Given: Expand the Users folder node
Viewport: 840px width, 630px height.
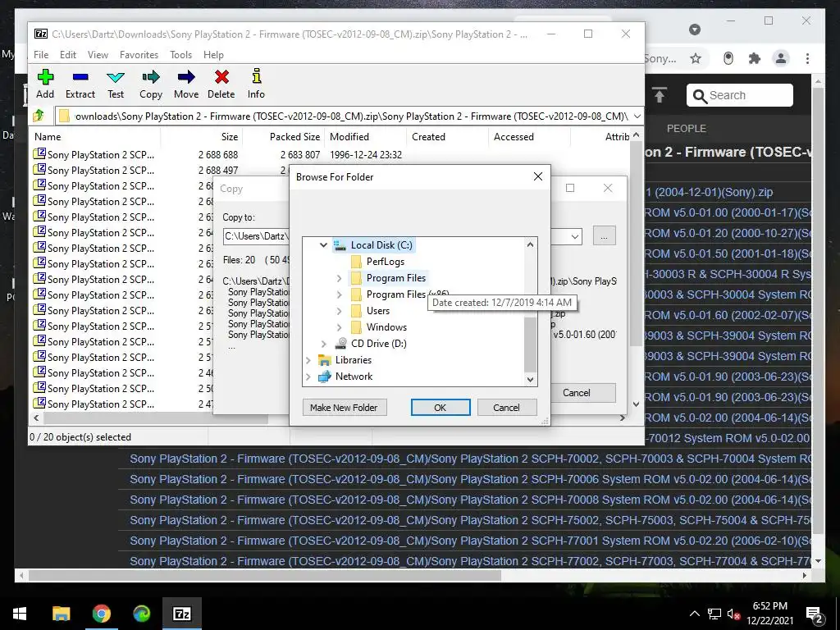Looking at the screenshot, I should click(x=339, y=311).
